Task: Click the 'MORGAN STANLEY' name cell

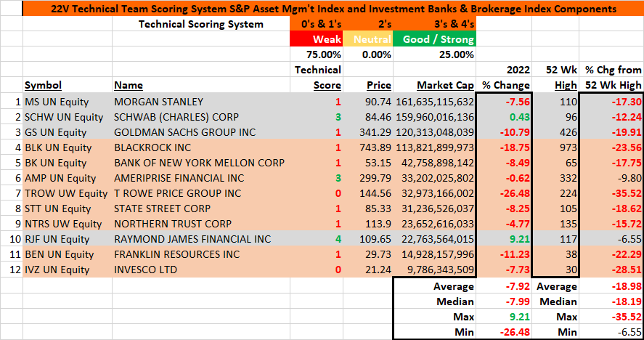Action: pyautogui.click(x=201, y=101)
